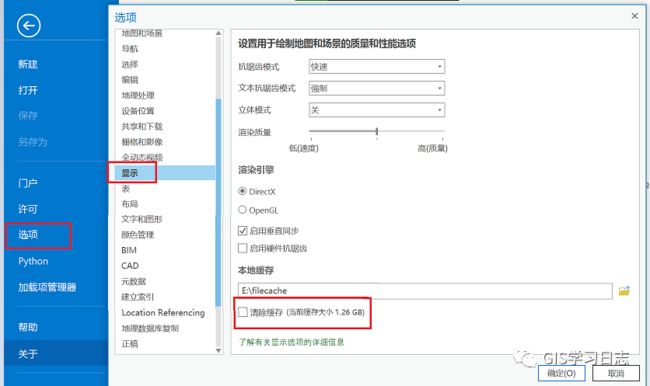
Task: Check the 清除缓存 checkbox
Action: 243,312
